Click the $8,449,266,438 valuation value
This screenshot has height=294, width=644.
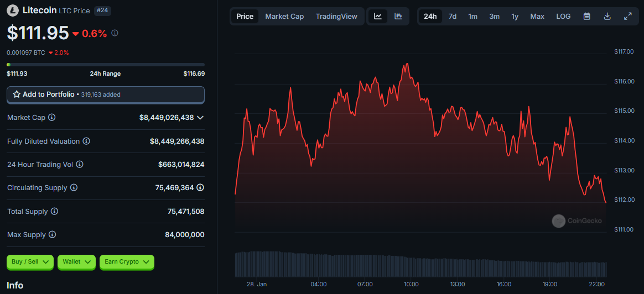[x=177, y=141]
